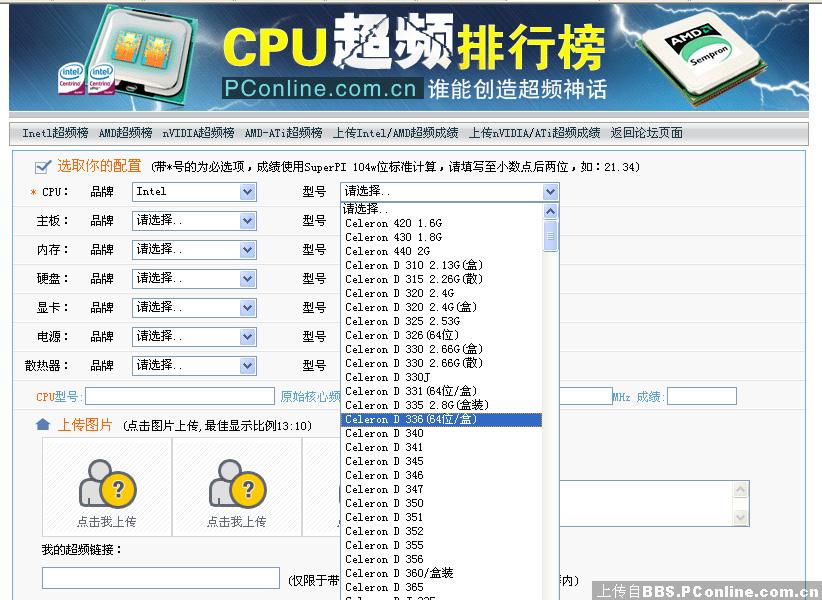Open the 主板 品牌 dropdown
The height and width of the screenshot is (600, 822).
[194, 221]
